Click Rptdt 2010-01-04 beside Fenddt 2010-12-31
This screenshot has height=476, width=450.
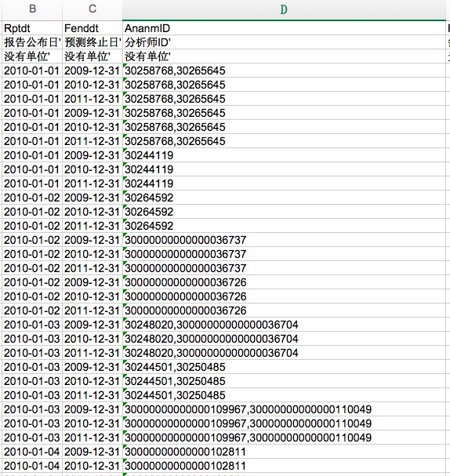pos(32,466)
